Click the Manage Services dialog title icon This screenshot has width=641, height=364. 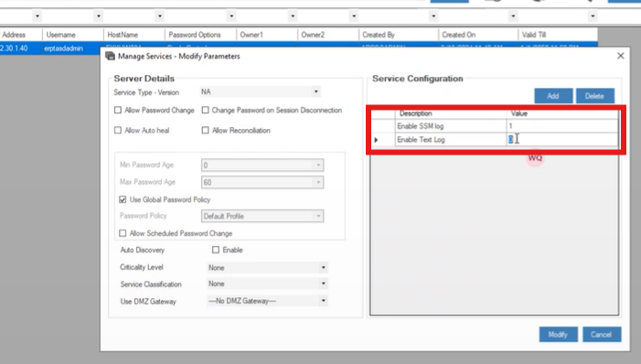pyautogui.click(x=110, y=56)
